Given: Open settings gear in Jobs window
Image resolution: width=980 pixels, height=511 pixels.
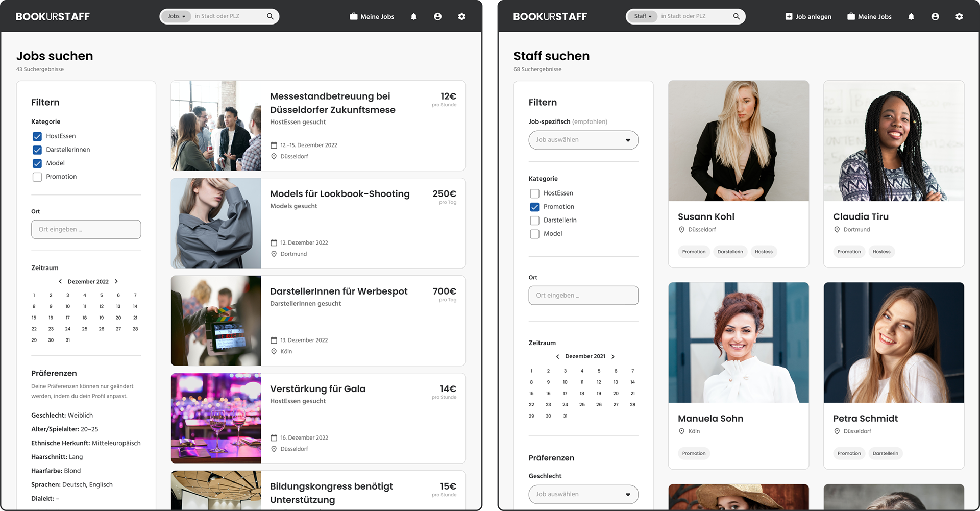Looking at the screenshot, I should click(462, 17).
